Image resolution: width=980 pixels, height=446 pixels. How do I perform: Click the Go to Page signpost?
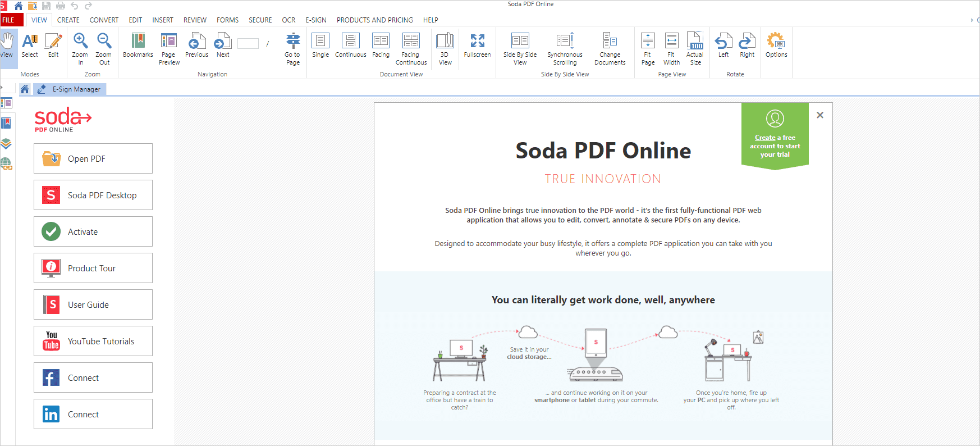[292, 48]
